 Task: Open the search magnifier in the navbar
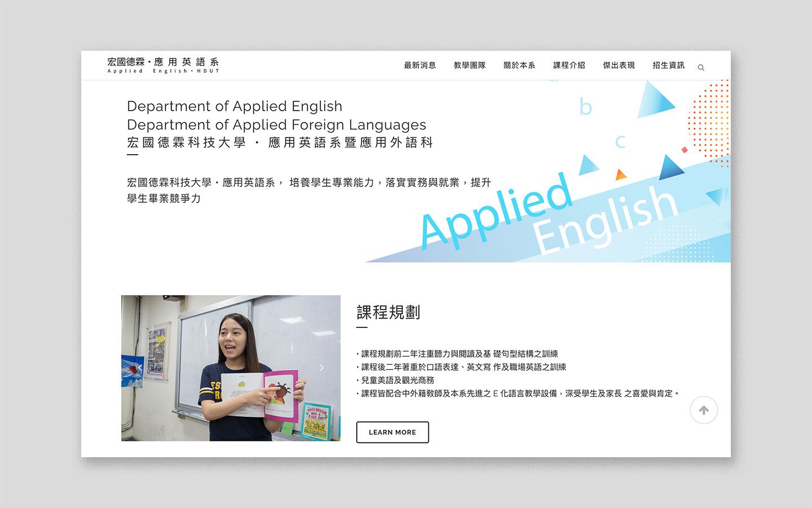[701, 68]
